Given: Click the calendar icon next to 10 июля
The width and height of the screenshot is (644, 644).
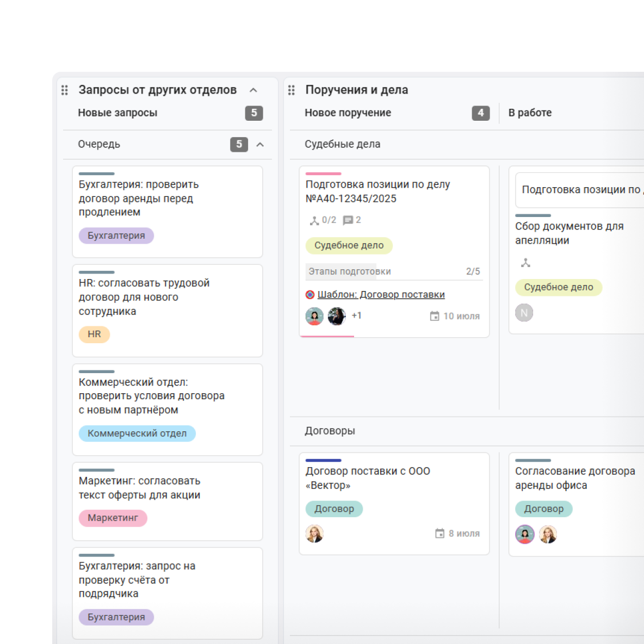Looking at the screenshot, I should [x=435, y=316].
